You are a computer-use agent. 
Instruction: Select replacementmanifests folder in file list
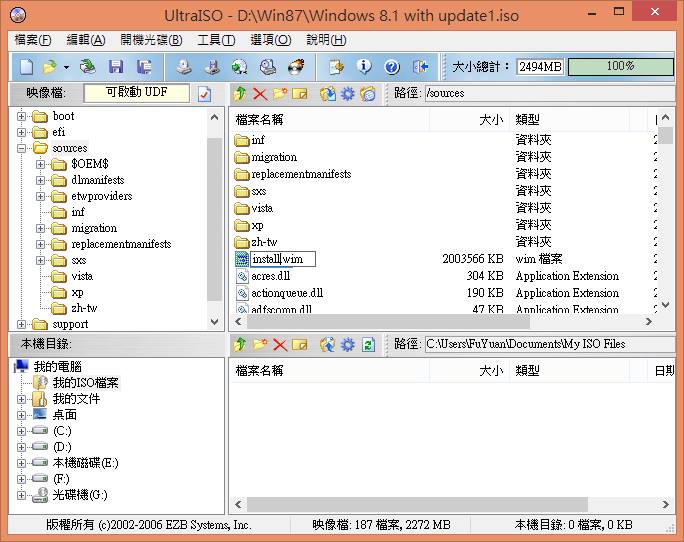tap(301, 174)
